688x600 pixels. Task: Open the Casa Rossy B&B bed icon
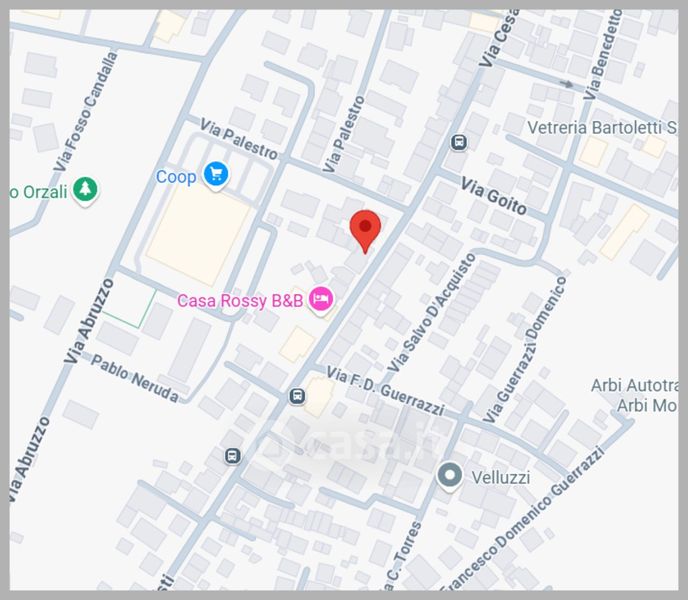(x=321, y=300)
